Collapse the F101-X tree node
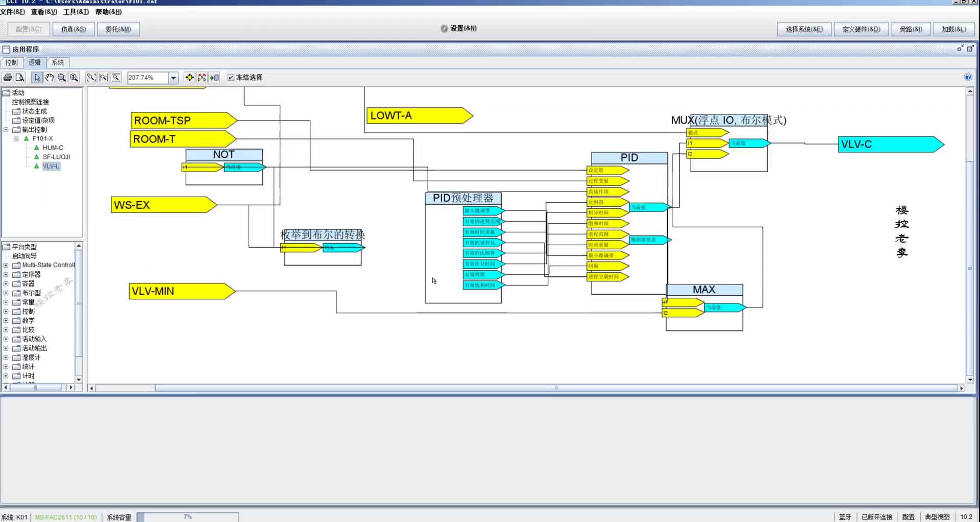980x522 pixels. 16,138
